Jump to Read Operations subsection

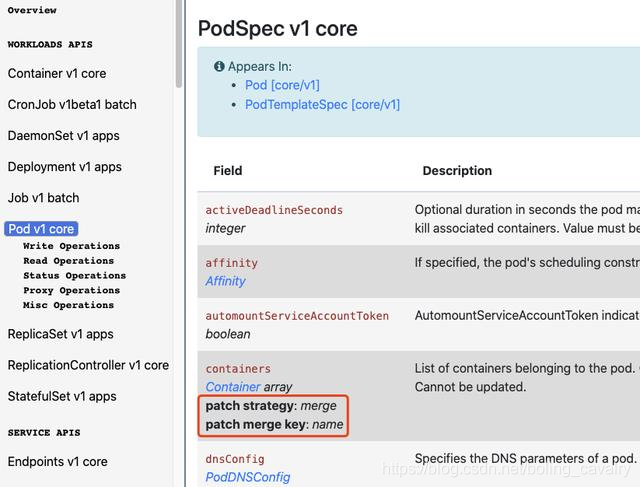click(69, 260)
